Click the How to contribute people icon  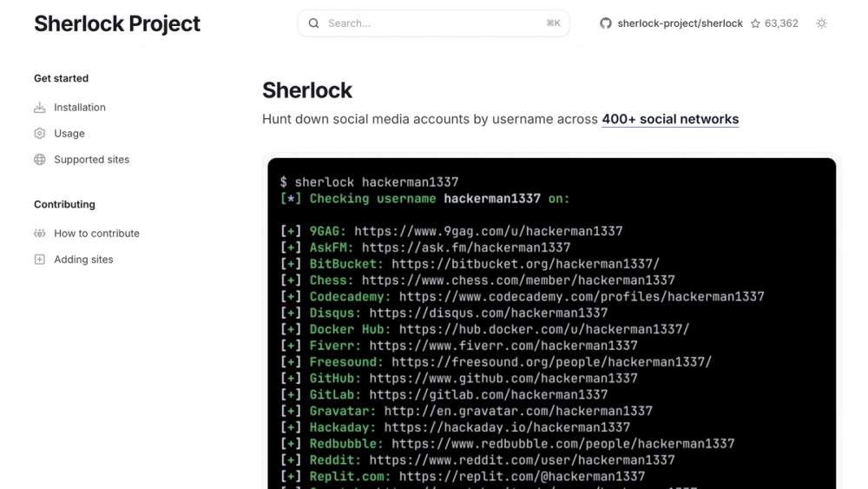pos(39,234)
